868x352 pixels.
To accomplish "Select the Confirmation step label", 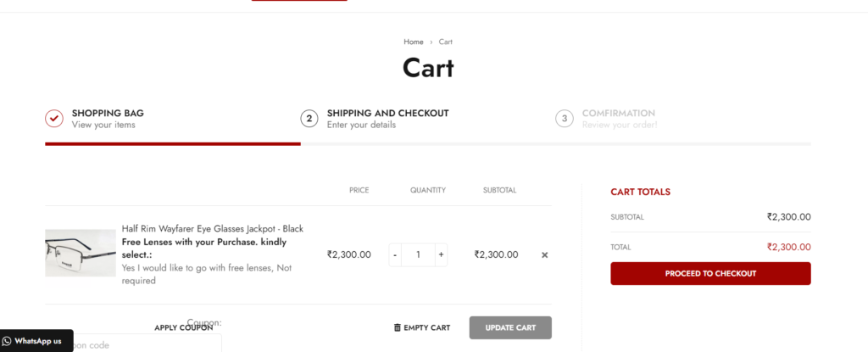I will click(618, 113).
